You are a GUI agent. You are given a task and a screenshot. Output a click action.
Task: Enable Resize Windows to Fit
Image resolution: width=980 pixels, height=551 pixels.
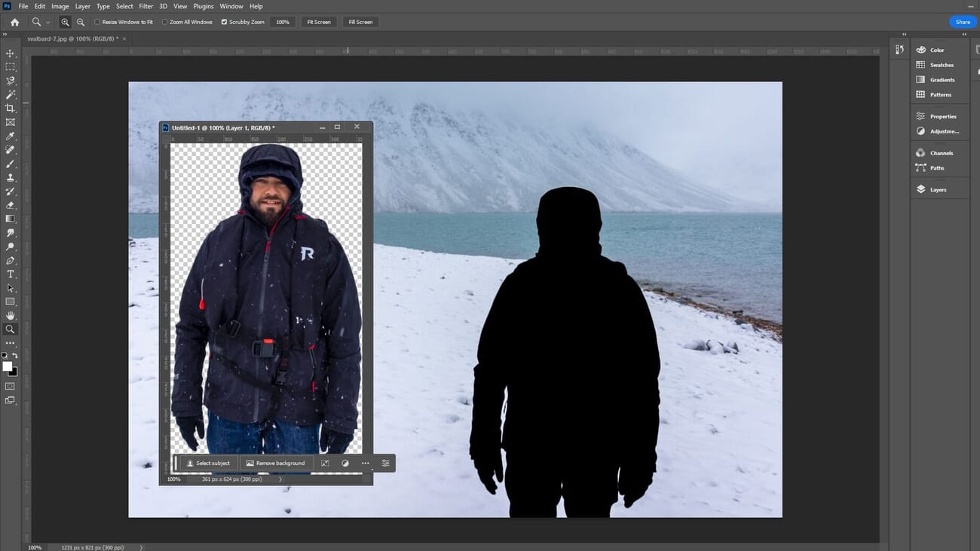(97, 22)
